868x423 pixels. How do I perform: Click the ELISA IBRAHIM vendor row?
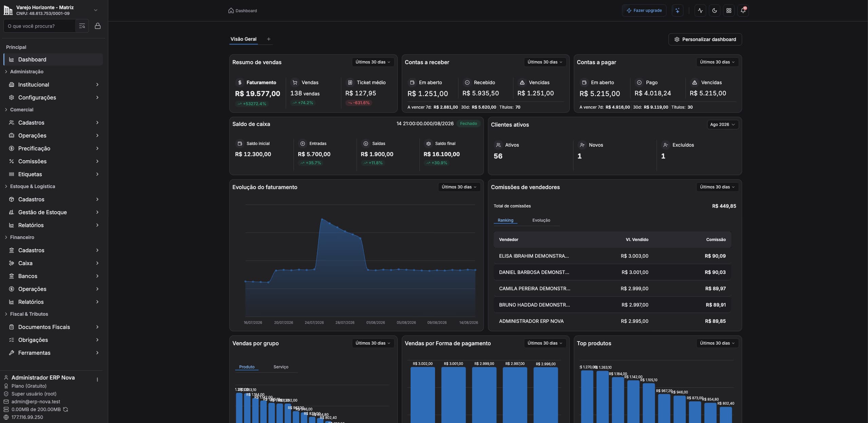click(612, 256)
